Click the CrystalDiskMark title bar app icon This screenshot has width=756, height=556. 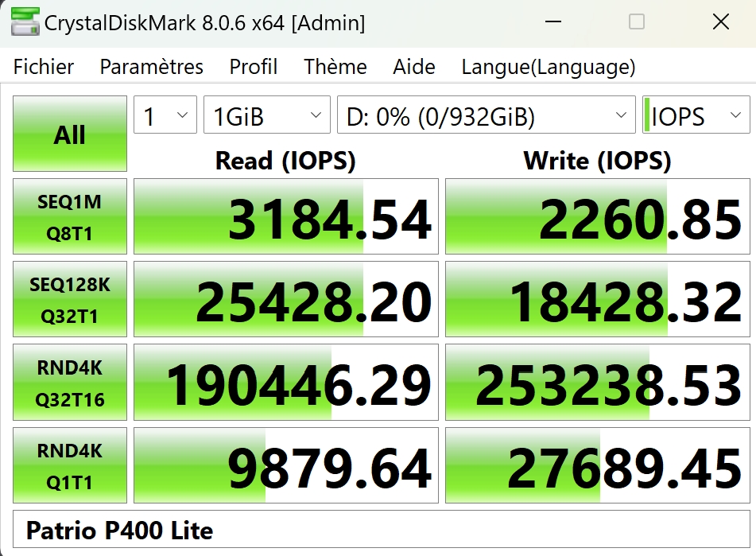(x=25, y=23)
